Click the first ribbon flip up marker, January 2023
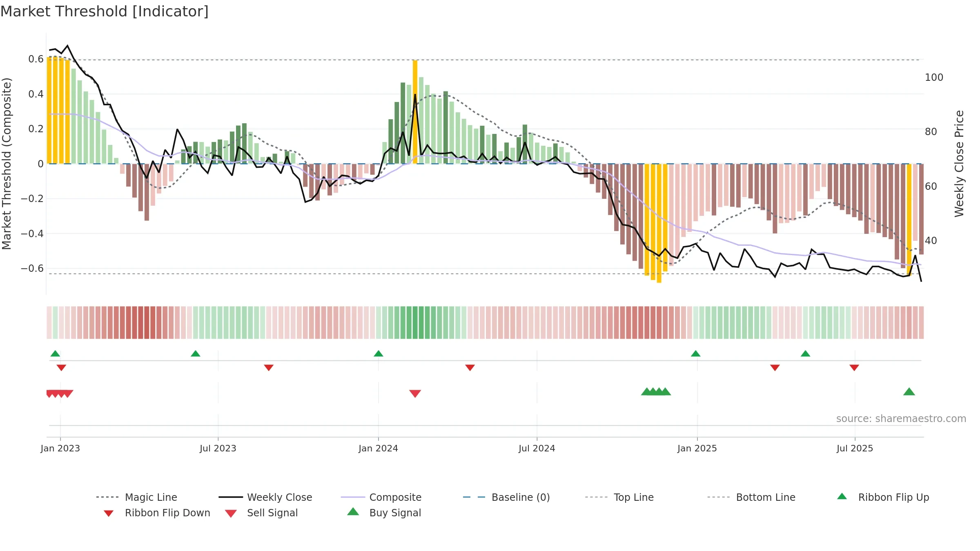 55,353
